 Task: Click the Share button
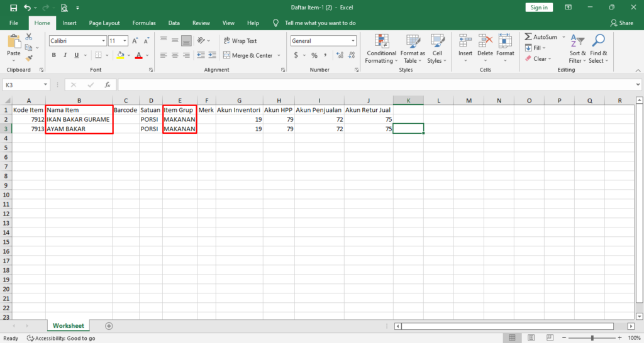click(x=621, y=23)
